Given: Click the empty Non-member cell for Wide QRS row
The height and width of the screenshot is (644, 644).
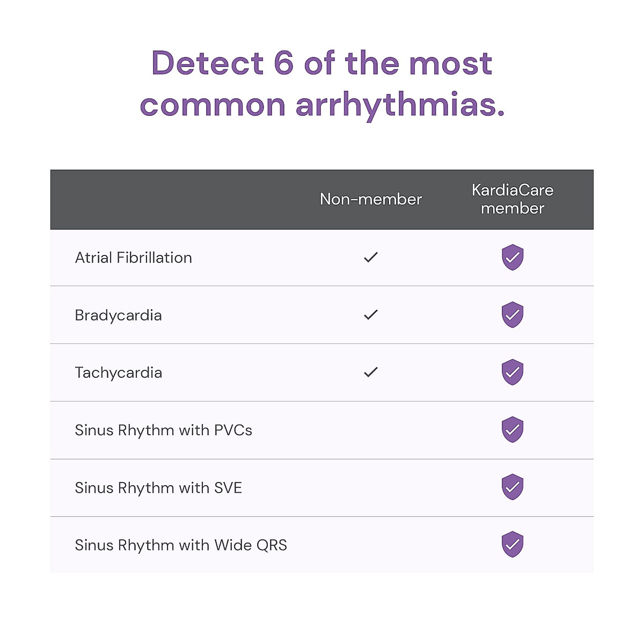Looking at the screenshot, I should 371,545.
